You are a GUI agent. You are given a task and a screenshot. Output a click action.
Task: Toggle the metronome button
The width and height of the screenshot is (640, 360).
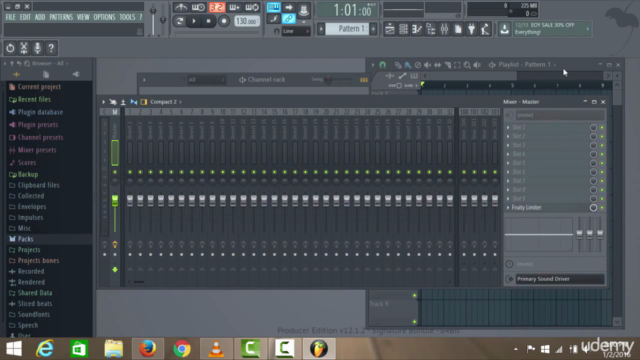pyautogui.click(x=180, y=7)
